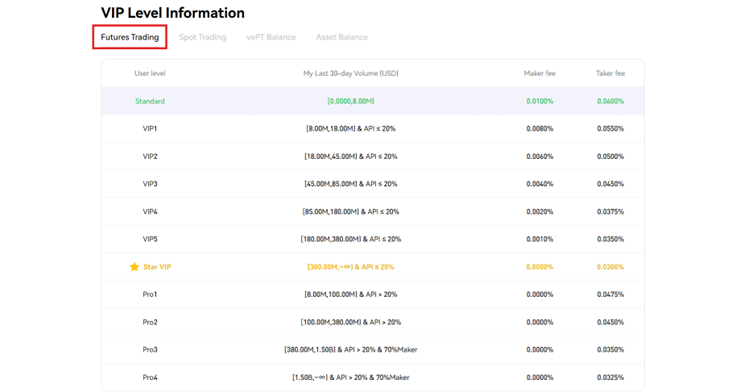The image size is (752, 392).
Task: Click VIP1 maker fee 0.0080%
Action: click(x=540, y=129)
